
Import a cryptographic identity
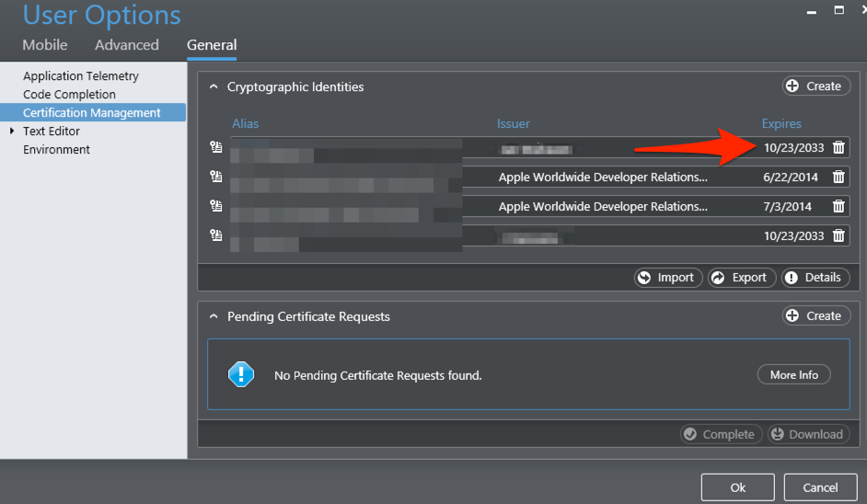click(668, 278)
